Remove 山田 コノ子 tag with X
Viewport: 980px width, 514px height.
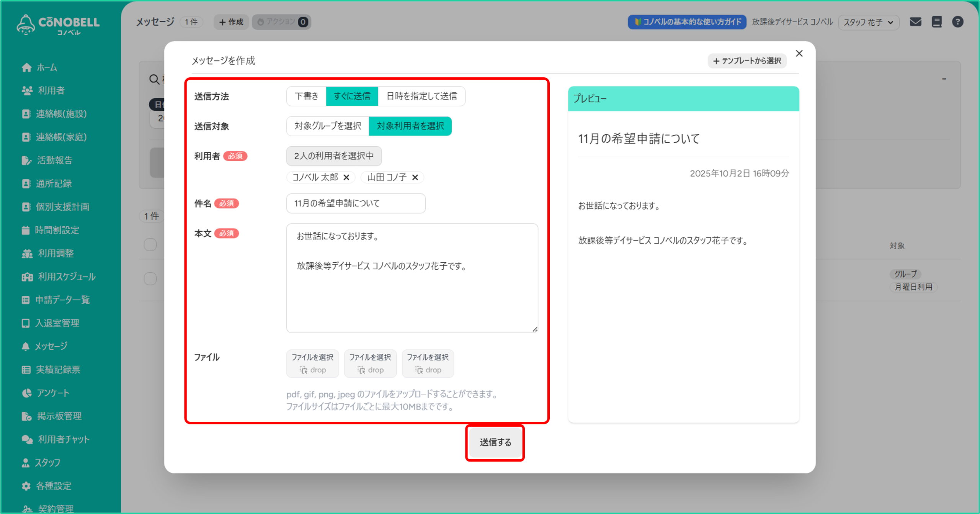pyautogui.click(x=415, y=177)
